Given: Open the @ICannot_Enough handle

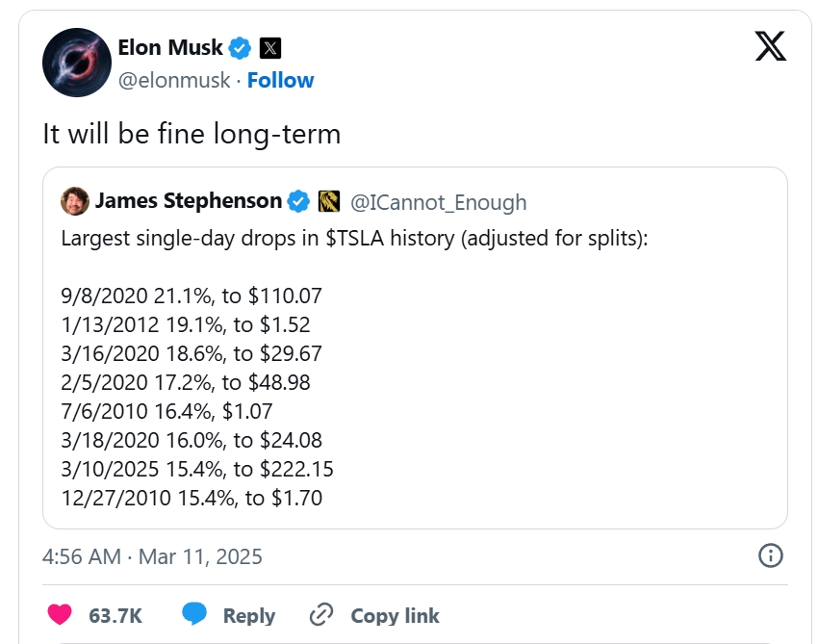Looking at the screenshot, I should click(x=438, y=202).
